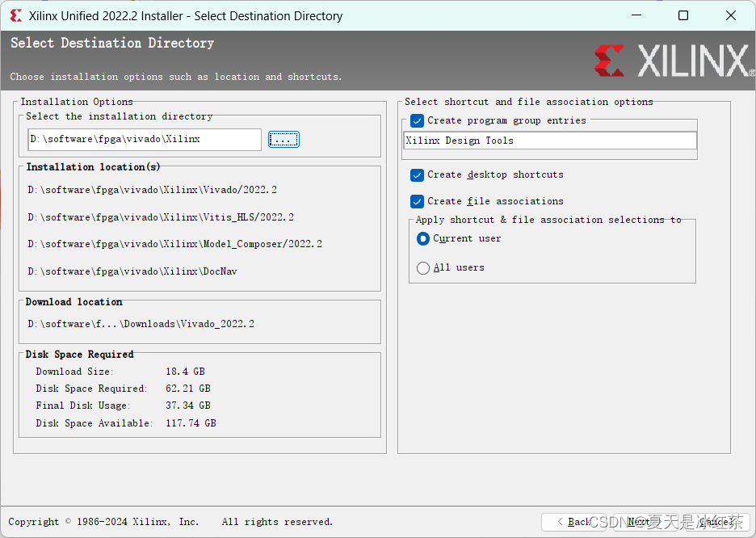Click the 18.4 GB download size value
The width and height of the screenshot is (756, 538).
[185, 372]
